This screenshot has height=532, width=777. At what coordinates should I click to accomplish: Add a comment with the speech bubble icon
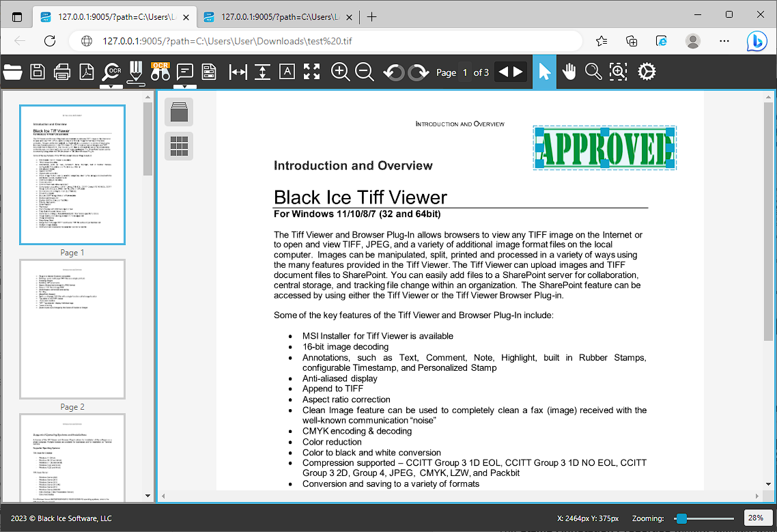(x=185, y=72)
